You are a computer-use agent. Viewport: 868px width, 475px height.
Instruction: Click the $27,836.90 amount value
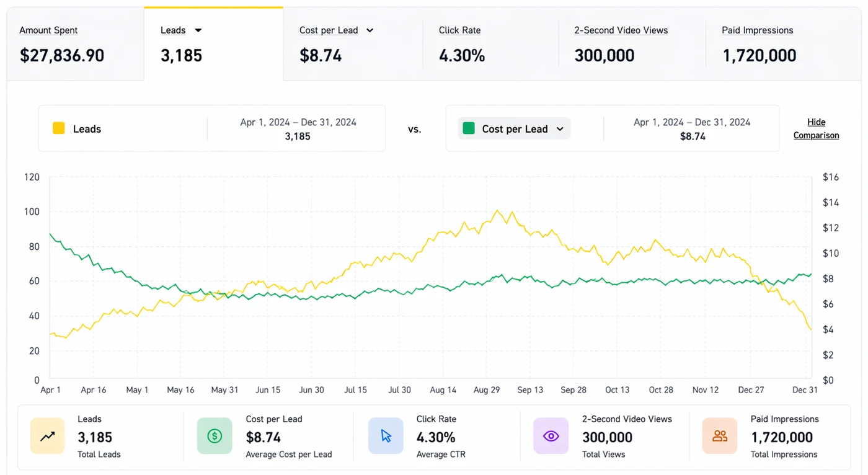point(62,56)
